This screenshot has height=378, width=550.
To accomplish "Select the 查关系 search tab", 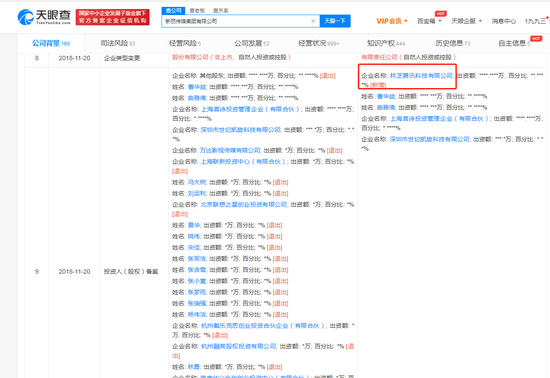I will pyautogui.click(x=221, y=11).
